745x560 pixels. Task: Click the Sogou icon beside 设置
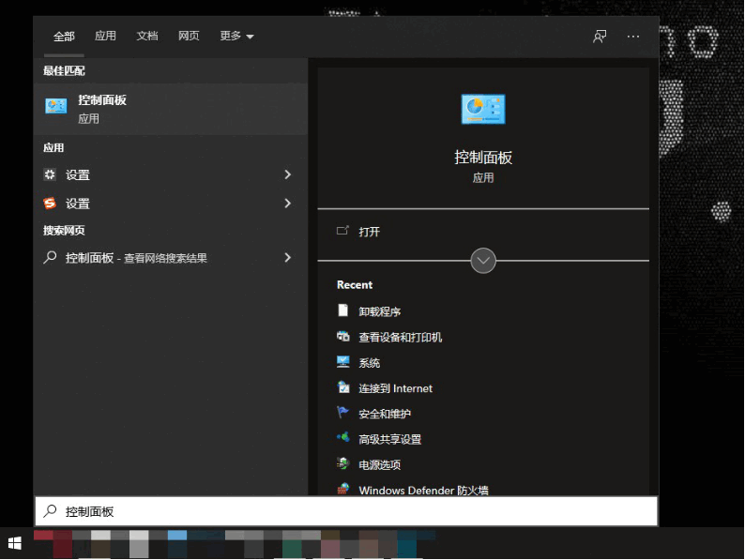[x=50, y=204]
